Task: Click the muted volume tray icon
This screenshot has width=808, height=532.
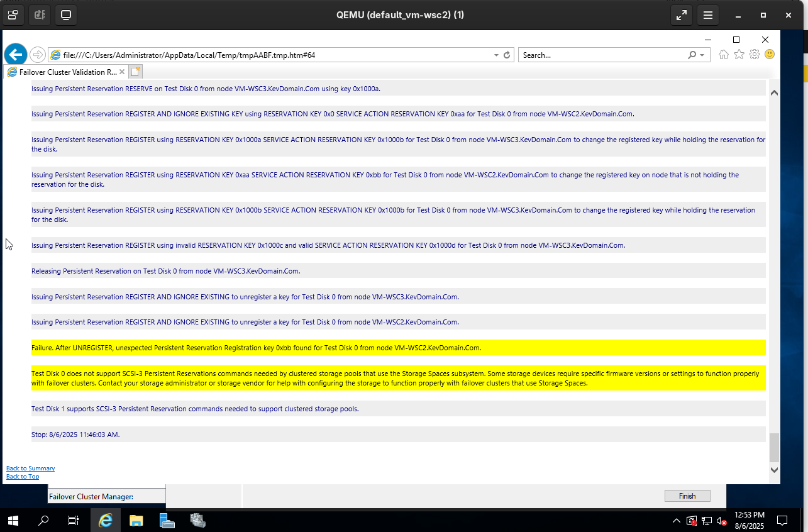Action: click(x=722, y=521)
